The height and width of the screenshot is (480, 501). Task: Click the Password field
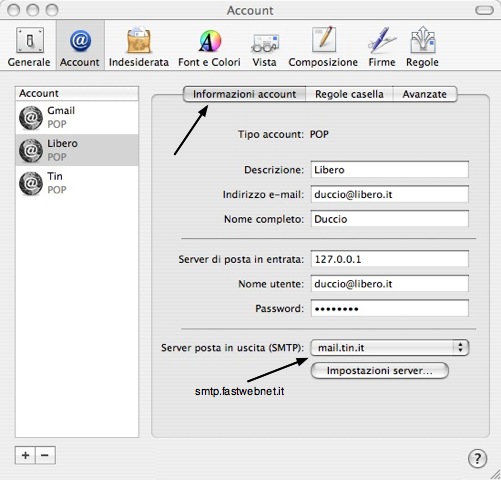point(390,308)
